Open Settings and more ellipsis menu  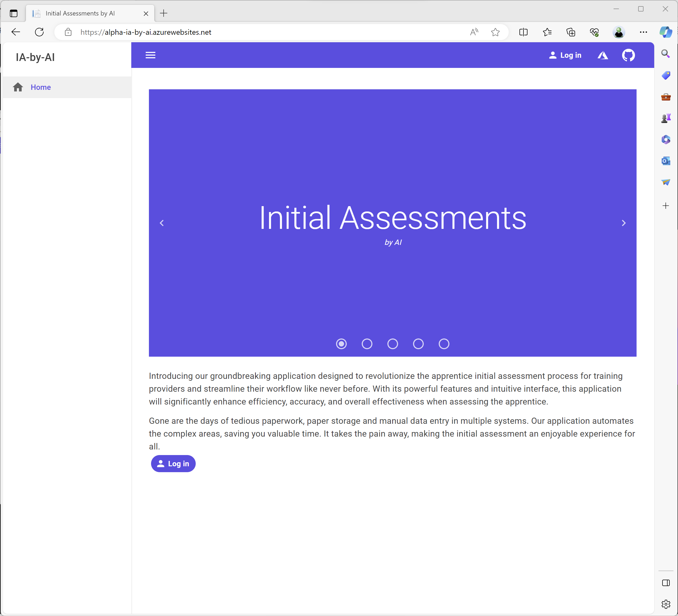pyautogui.click(x=643, y=32)
